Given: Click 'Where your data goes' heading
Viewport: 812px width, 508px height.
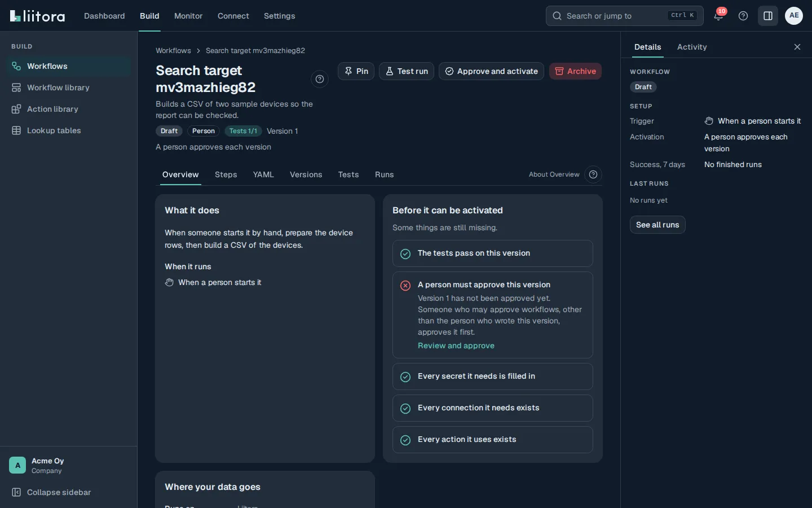Looking at the screenshot, I should [x=213, y=487].
